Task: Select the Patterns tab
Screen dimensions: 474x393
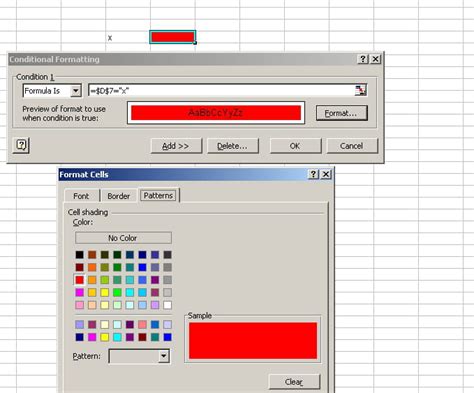Action: click(x=158, y=195)
